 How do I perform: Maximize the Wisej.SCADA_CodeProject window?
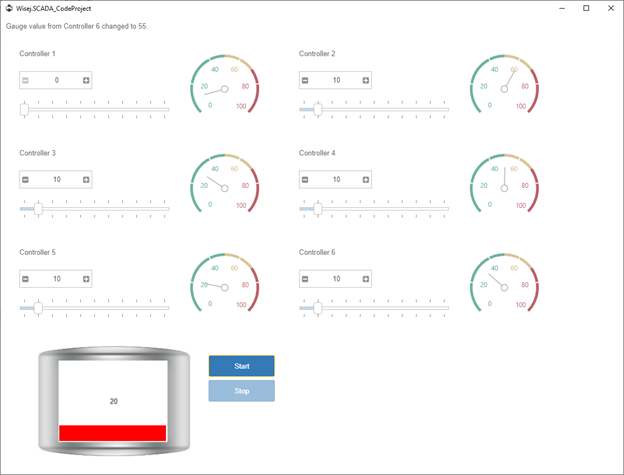(586, 8)
